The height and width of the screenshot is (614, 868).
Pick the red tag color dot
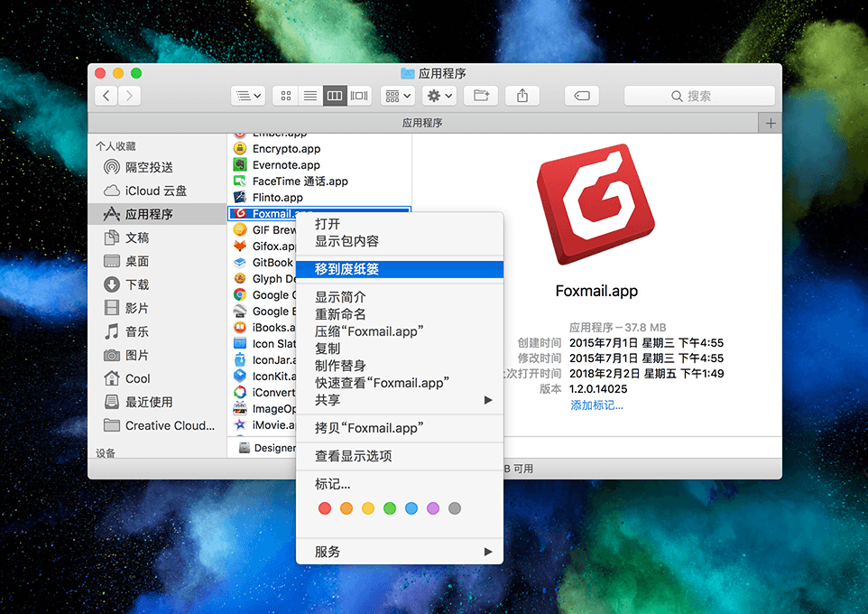click(325, 508)
